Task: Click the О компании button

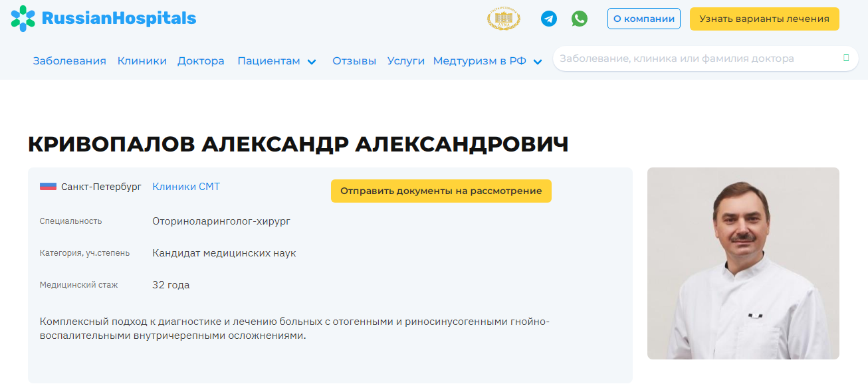Action: tap(644, 19)
